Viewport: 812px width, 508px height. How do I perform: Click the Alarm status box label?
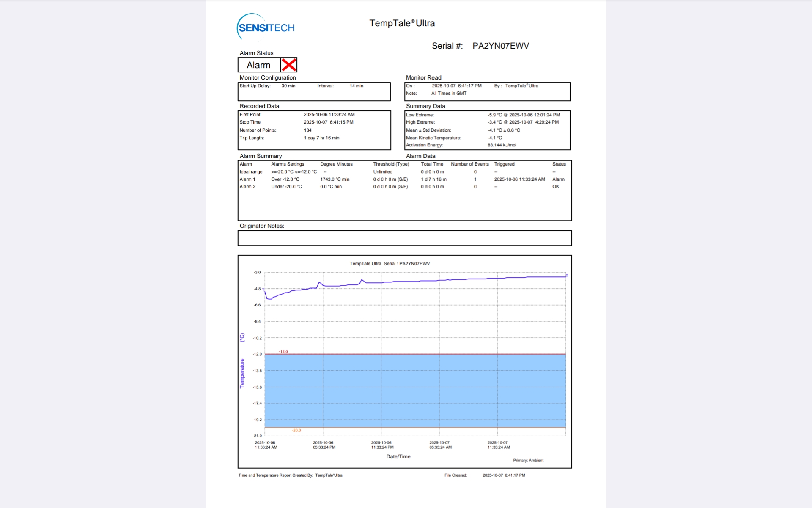[x=258, y=65]
